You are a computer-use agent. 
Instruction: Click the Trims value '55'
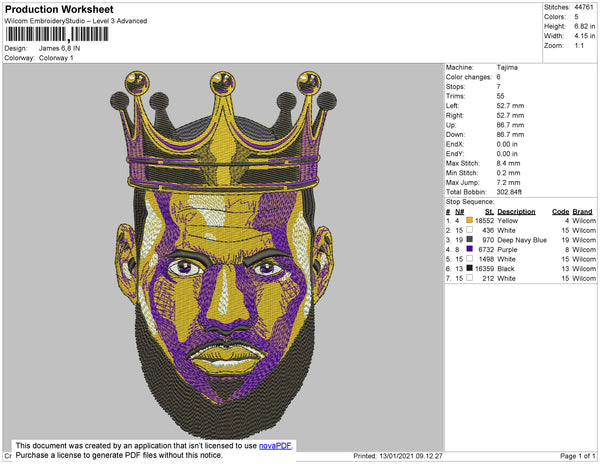coord(500,96)
